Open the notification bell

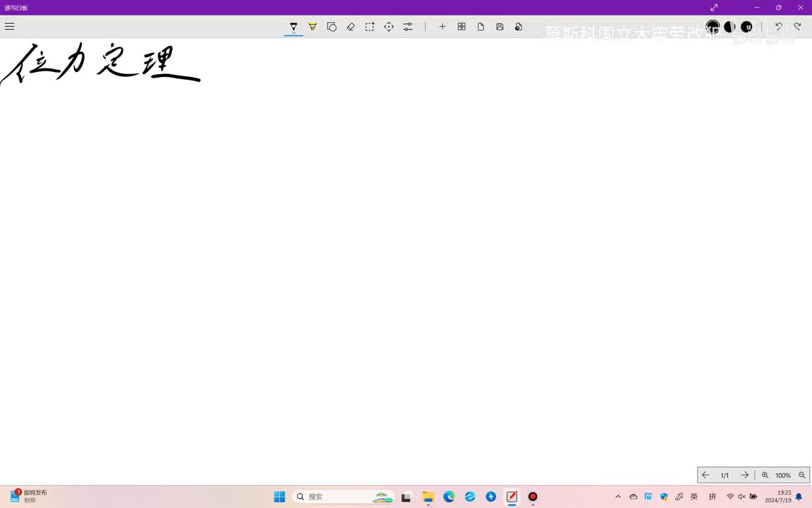pos(799,497)
